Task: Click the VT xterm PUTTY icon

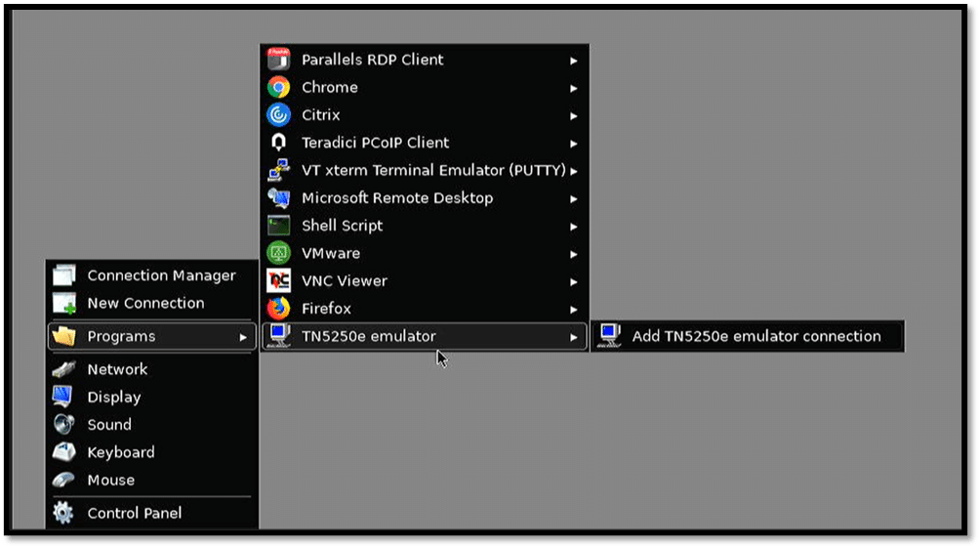Action: coord(279,170)
